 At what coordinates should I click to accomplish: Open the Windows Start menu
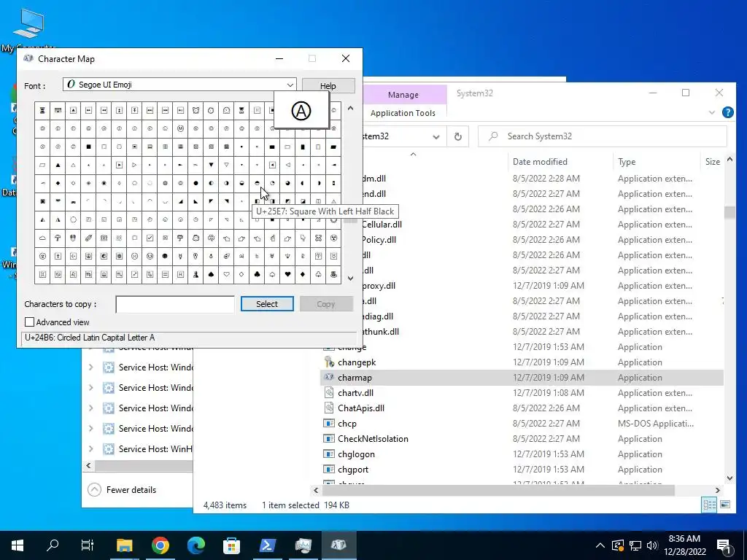[x=18, y=545]
